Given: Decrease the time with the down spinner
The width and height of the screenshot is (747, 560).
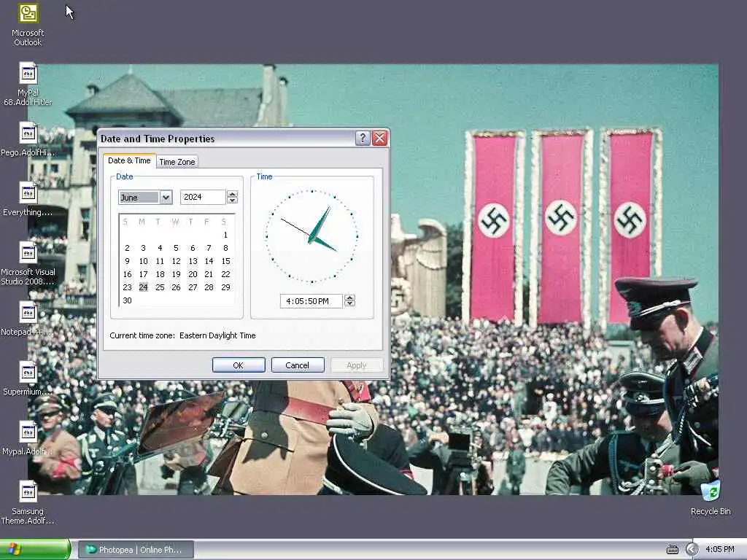Looking at the screenshot, I should (x=349, y=304).
